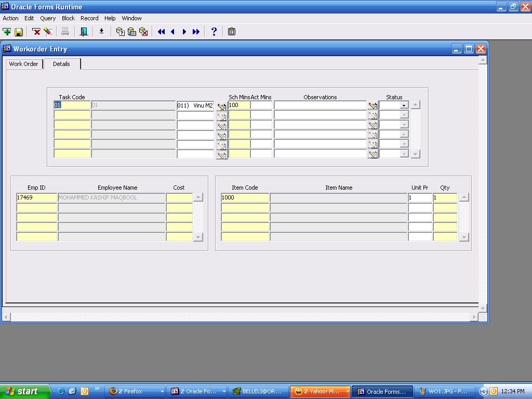This screenshot has height=399, width=532.
Task: Open the Query menu
Action: 48,18
